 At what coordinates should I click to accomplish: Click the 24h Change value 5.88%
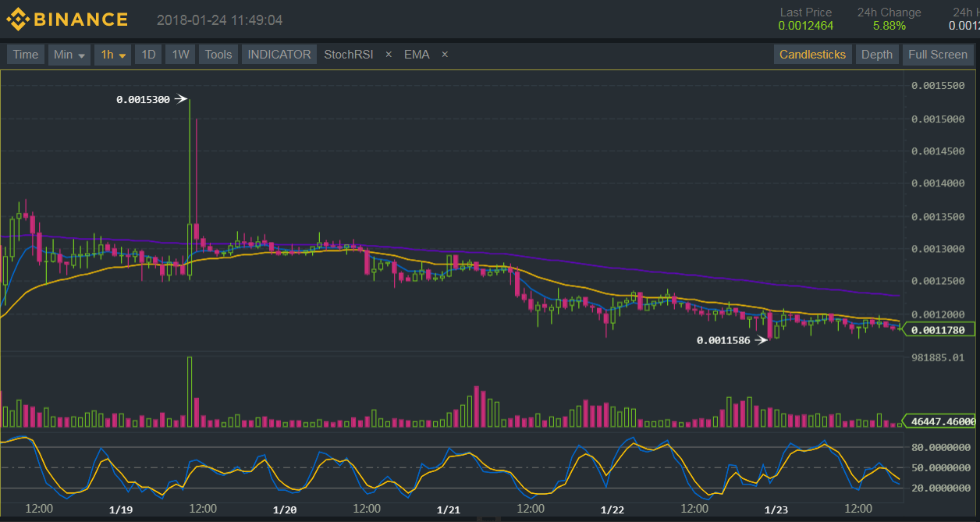click(889, 26)
